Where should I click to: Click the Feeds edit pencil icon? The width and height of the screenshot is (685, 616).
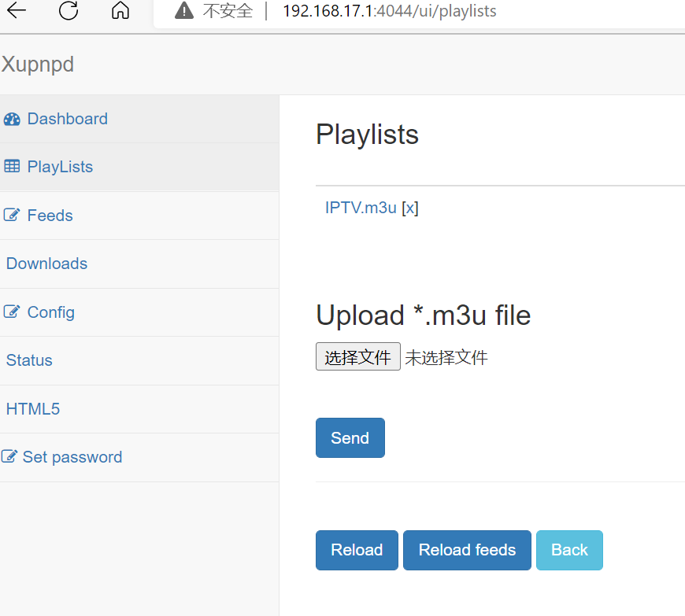pyautogui.click(x=12, y=215)
